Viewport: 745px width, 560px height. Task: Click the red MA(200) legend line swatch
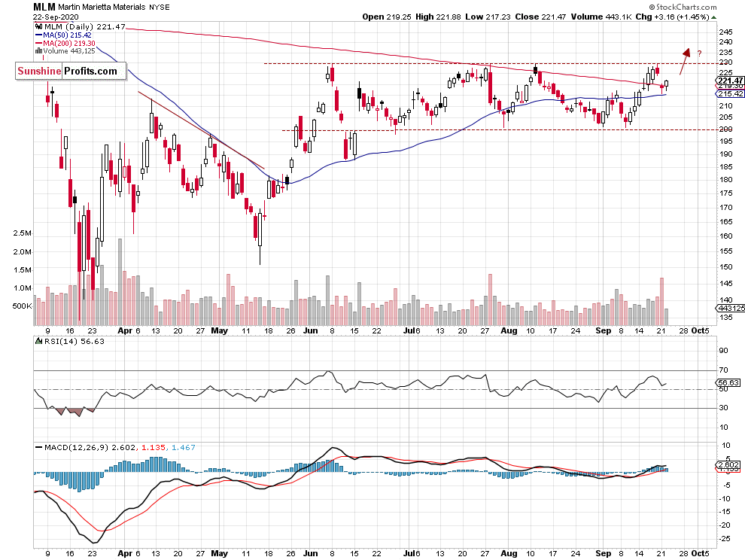pos(39,43)
